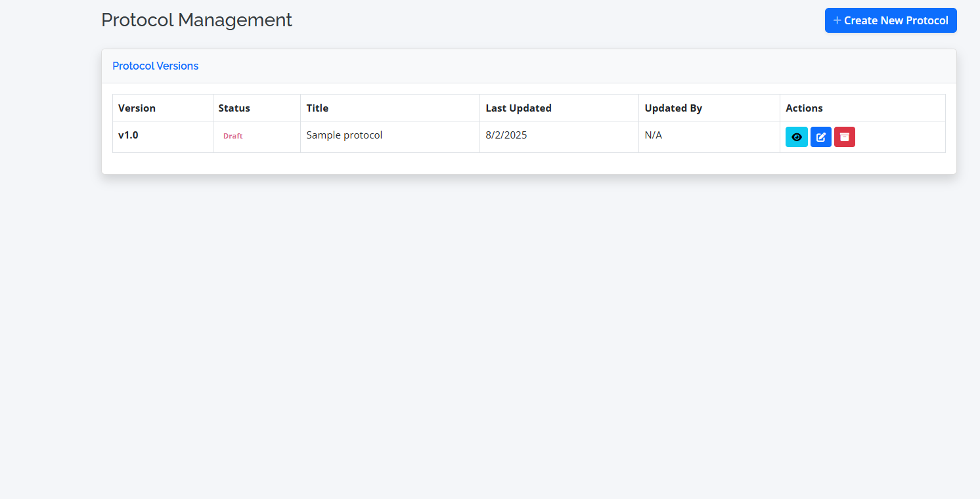View the Sample protocol with eye icon
This screenshot has height=499, width=980.
(x=796, y=137)
